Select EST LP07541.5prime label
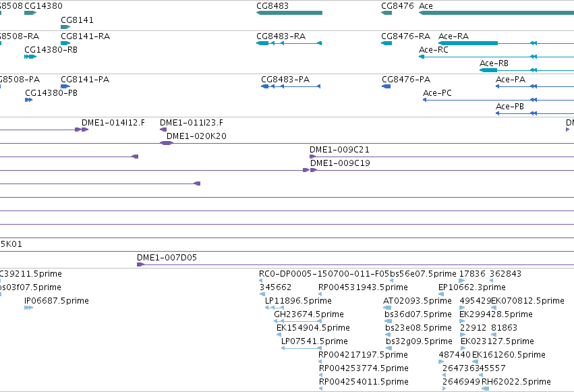The image size is (574, 392). [314, 341]
